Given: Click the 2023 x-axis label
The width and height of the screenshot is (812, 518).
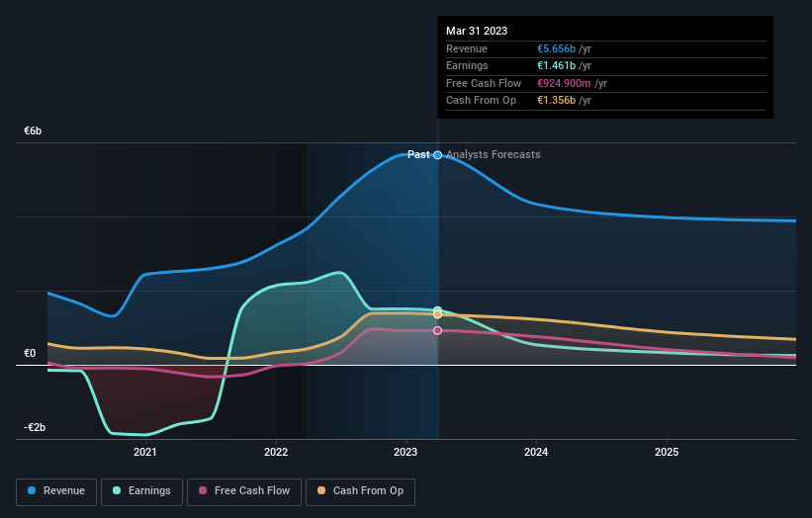Looking at the screenshot, I should click(x=406, y=453).
